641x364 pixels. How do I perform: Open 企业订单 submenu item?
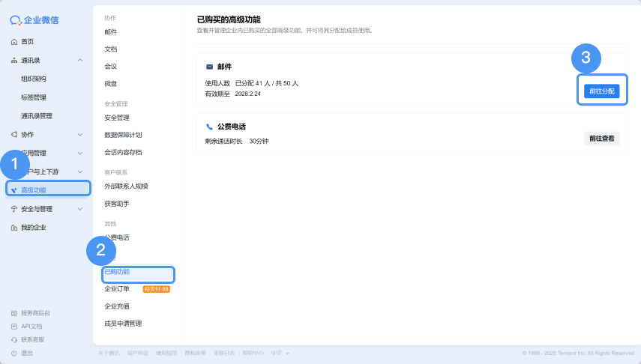[117, 289]
